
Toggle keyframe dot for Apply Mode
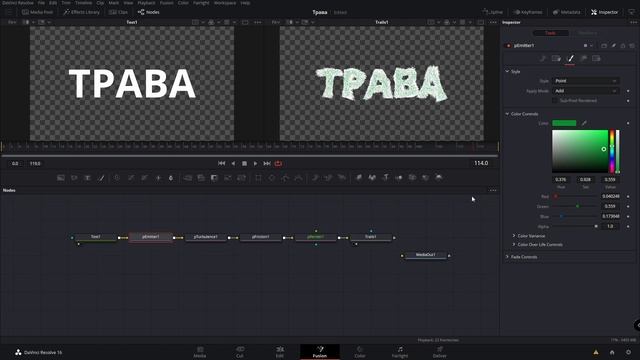pyautogui.click(x=628, y=91)
